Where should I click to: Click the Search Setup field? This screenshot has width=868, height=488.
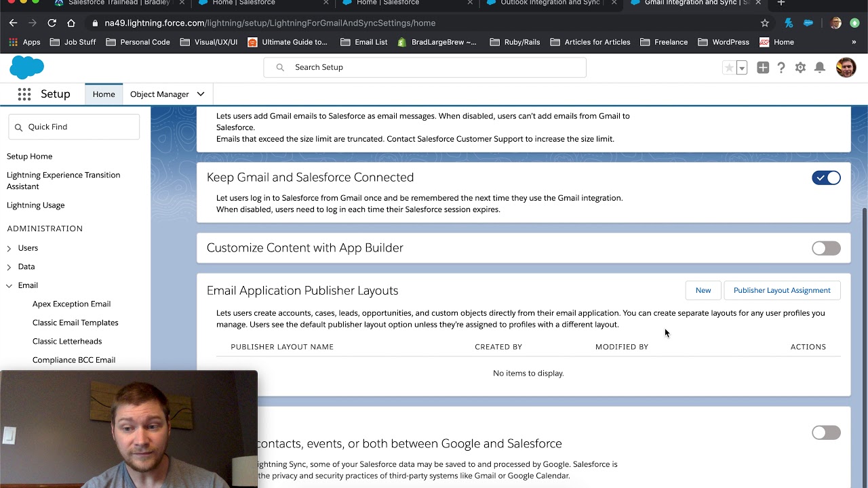click(425, 68)
